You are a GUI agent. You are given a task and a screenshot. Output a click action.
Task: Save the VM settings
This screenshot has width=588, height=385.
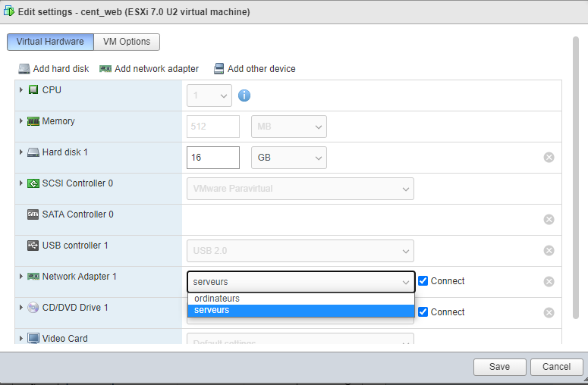point(499,367)
